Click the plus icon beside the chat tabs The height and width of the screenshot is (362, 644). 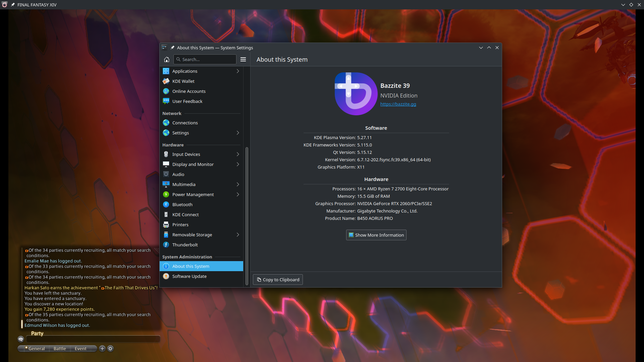tap(102, 349)
